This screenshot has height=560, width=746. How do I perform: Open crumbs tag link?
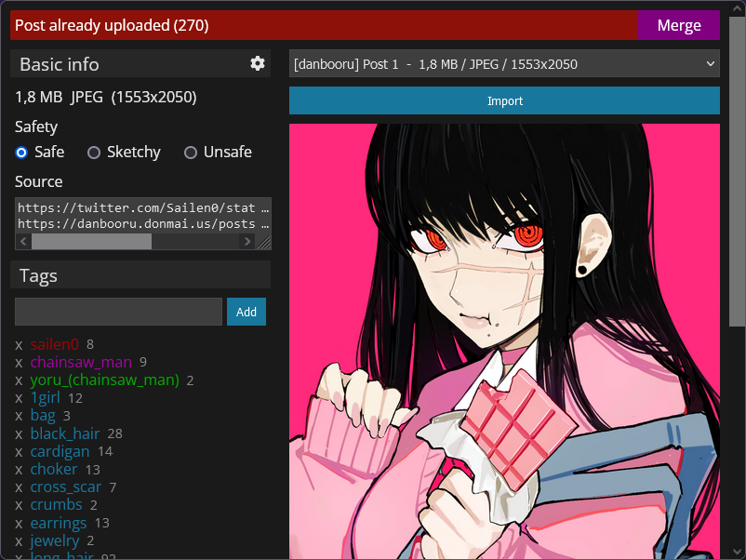[56, 504]
